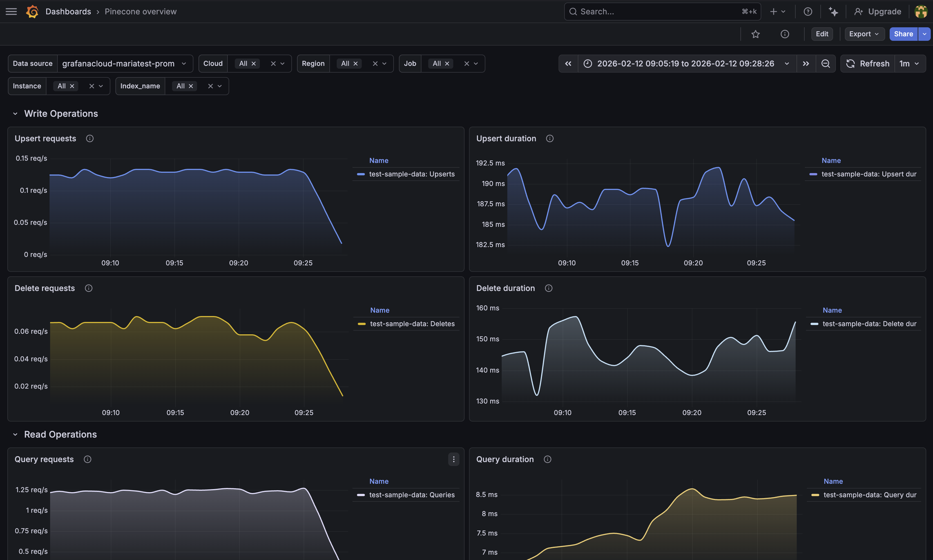This screenshot has width=933, height=560.
Task: Open the Query requests panel three-dot menu
Action: 454,459
